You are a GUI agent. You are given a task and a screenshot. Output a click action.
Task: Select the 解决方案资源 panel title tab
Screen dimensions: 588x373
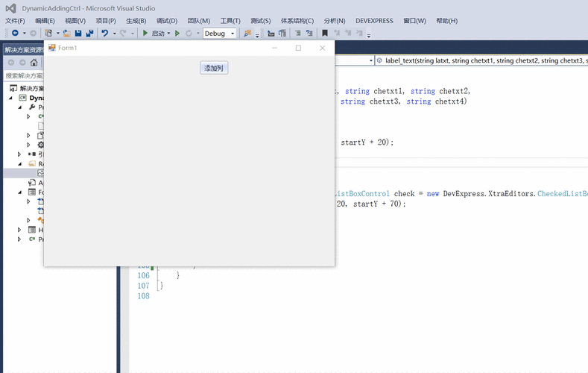click(24, 50)
